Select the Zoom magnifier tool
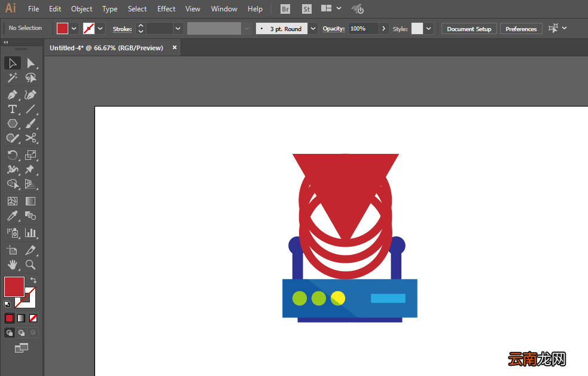The height and width of the screenshot is (376, 588). click(31, 265)
